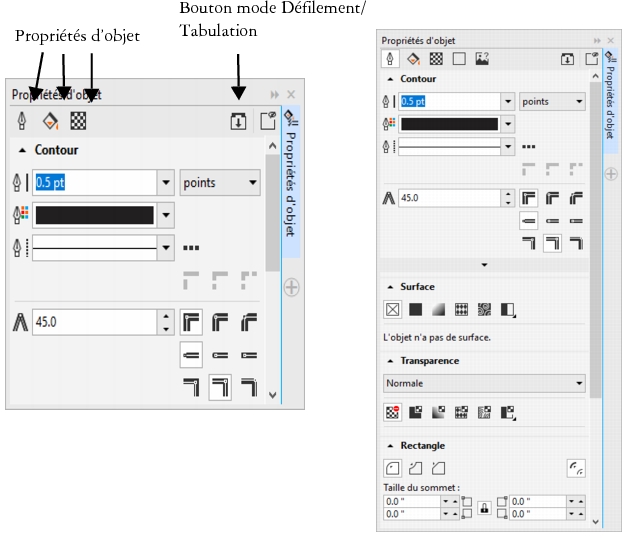Toggle the padlock to lock corner sizes together
The height and width of the screenshot is (538, 627).
(484, 506)
